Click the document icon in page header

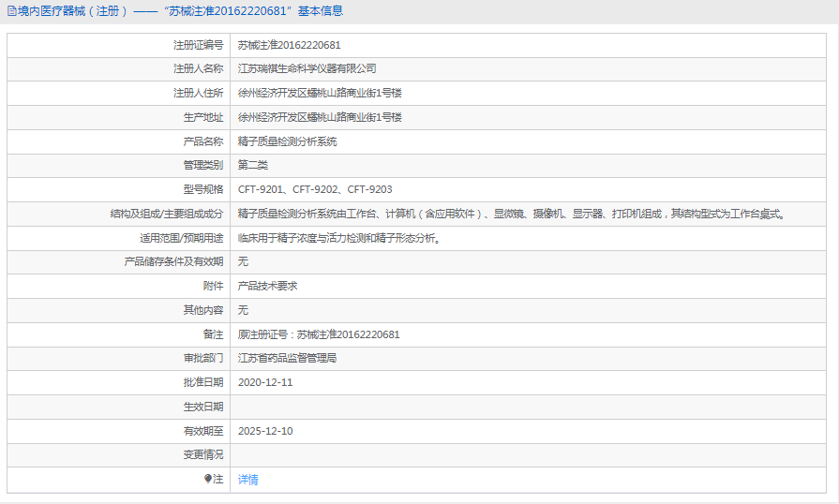(x=12, y=10)
